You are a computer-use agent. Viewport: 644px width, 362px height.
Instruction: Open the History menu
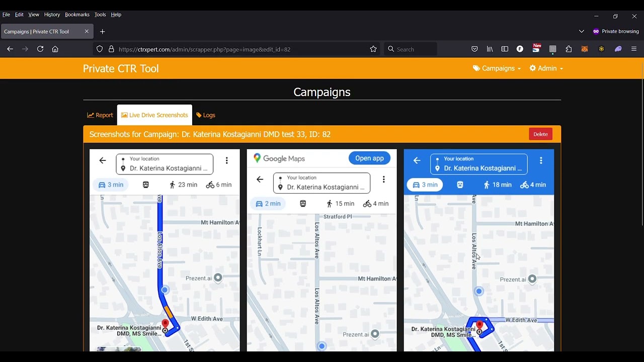52,15
